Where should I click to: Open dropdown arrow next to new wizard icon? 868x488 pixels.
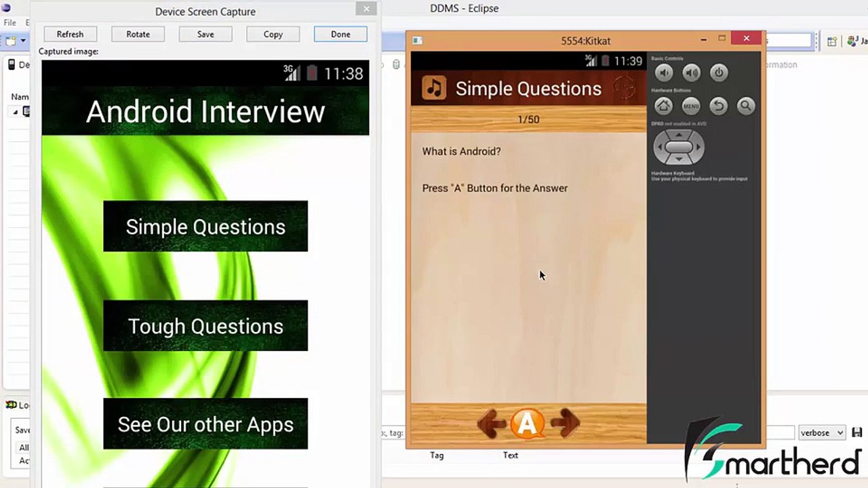[x=22, y=41]
